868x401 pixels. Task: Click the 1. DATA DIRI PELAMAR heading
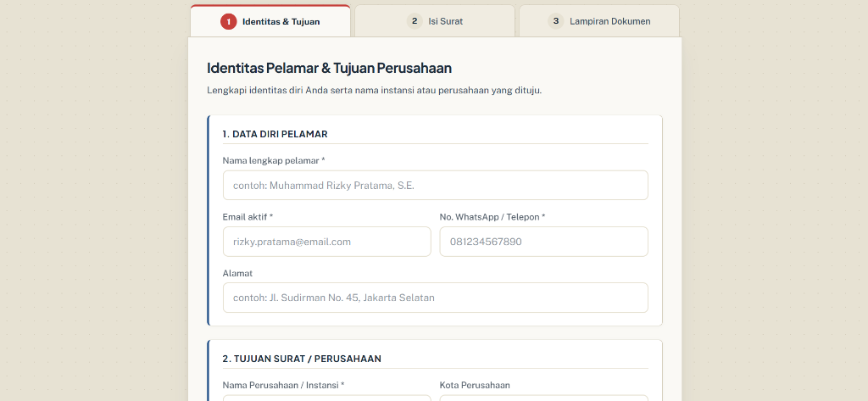coord(275,134)
